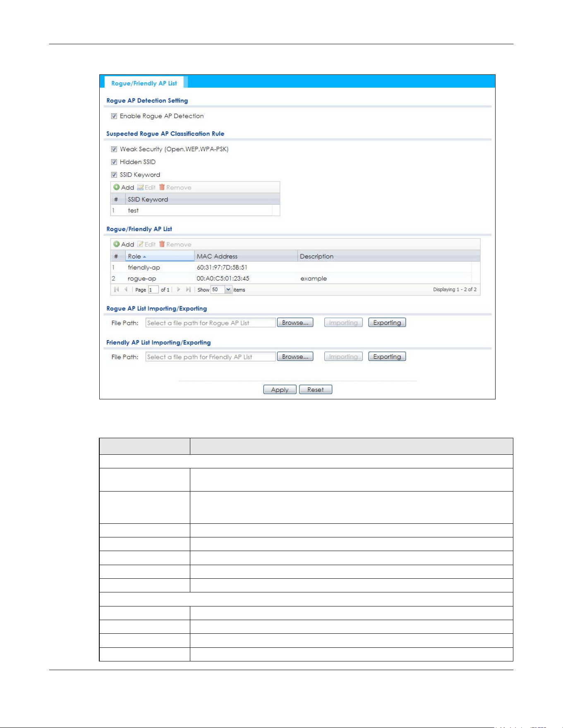Click Importing button for Friendly AP List

click(x=343, y=356)
